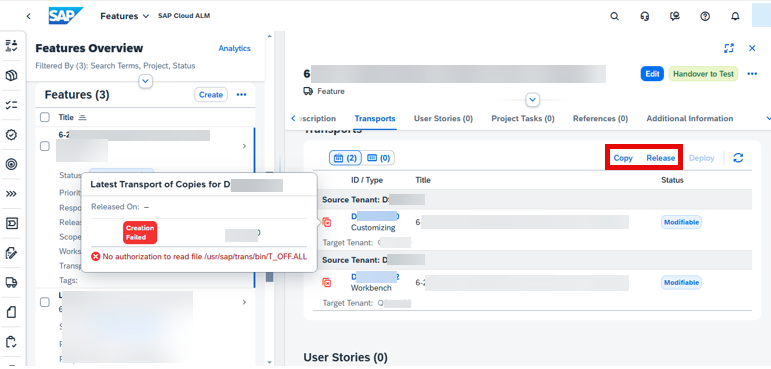Open the second feature row chevron
This screenshot has height=369, width=771.
(244, 302)
